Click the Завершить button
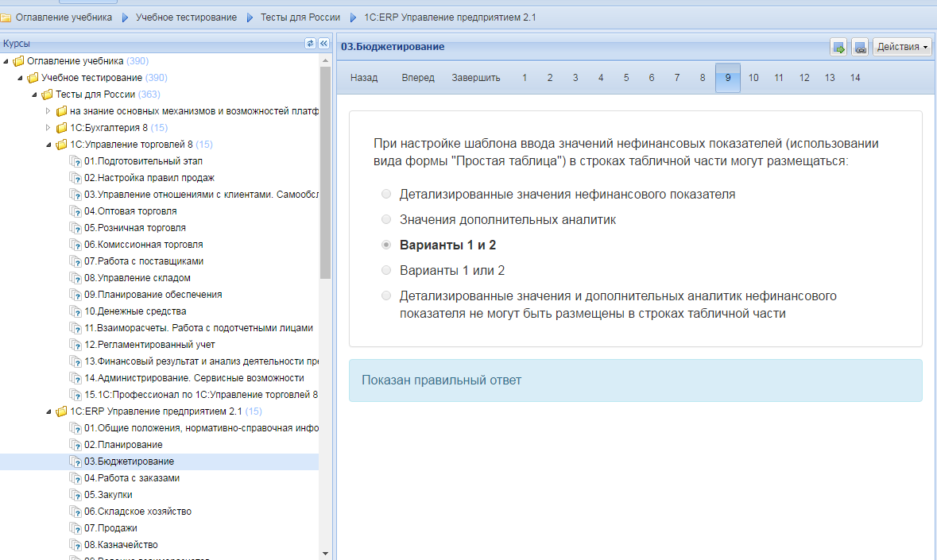 pos(476,78)
